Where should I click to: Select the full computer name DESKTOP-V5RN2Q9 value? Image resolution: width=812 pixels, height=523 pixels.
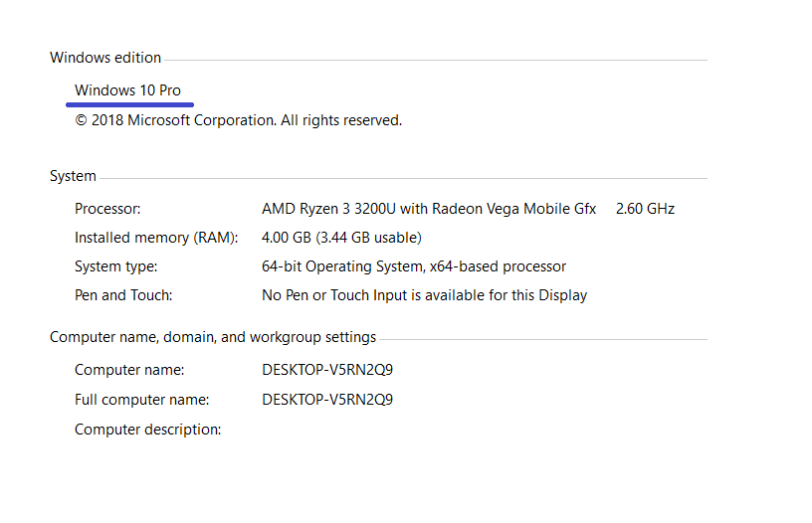coord(327,400)
